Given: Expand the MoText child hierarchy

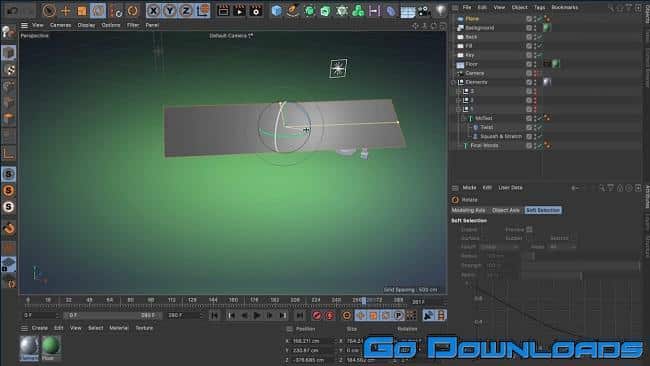Looking at the screenshot, I should tap(464, 119).
